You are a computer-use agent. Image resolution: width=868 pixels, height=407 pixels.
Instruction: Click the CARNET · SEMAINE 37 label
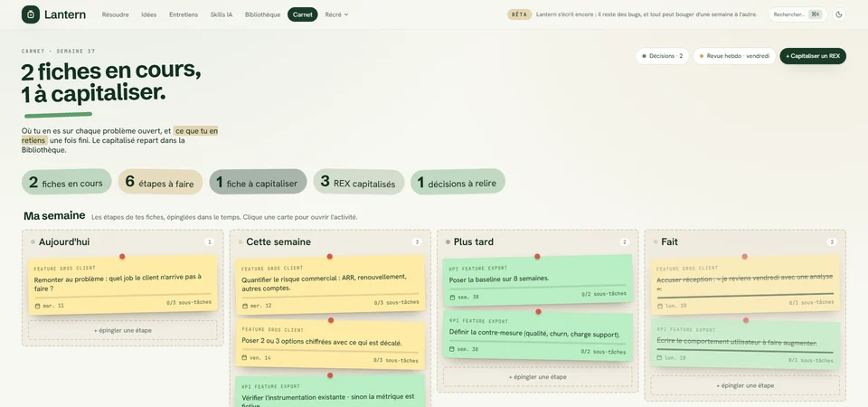pyautogui.click(x=58, y=51)
